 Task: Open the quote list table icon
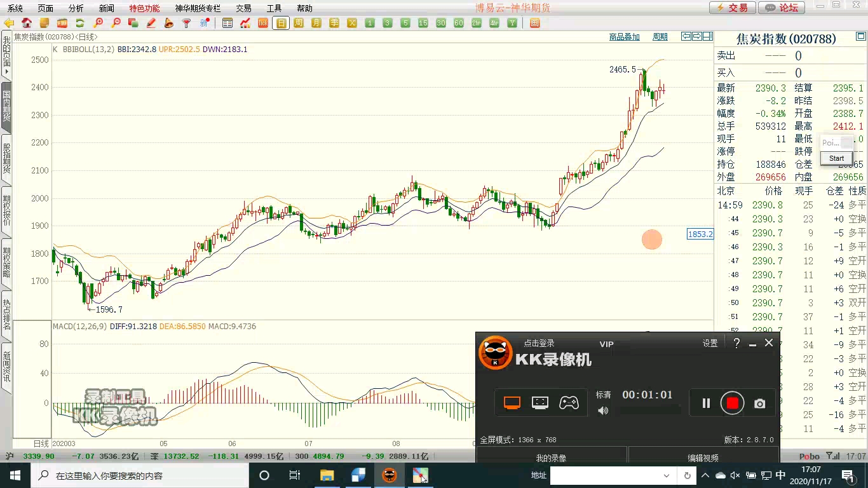227,23
